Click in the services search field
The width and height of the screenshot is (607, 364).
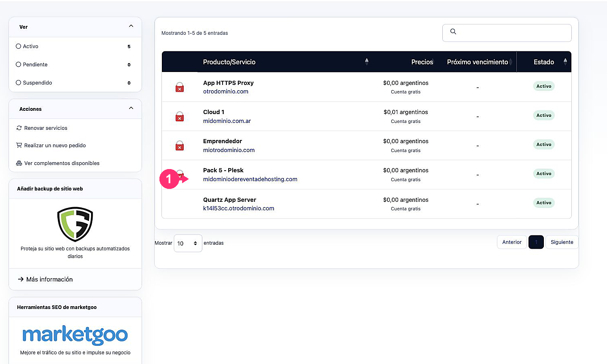coord(507,33)
